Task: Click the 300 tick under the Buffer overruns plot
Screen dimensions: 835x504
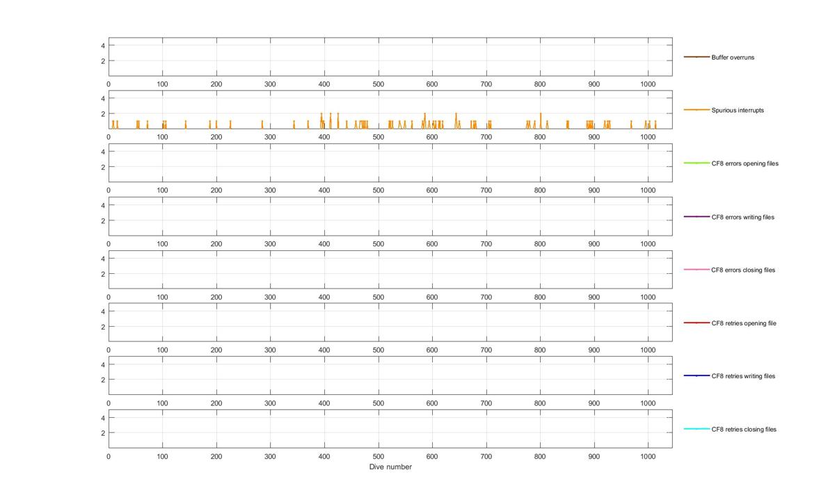Action: 270,84
